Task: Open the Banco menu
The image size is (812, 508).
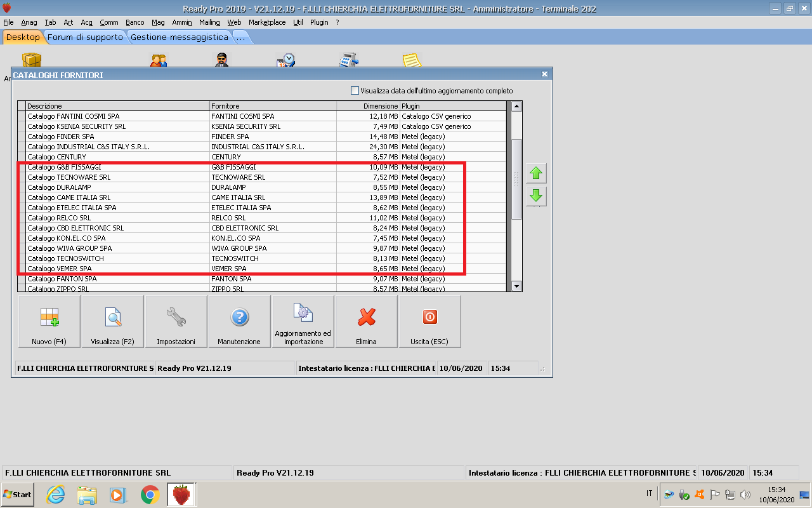Action: click(x=135, y=22)
